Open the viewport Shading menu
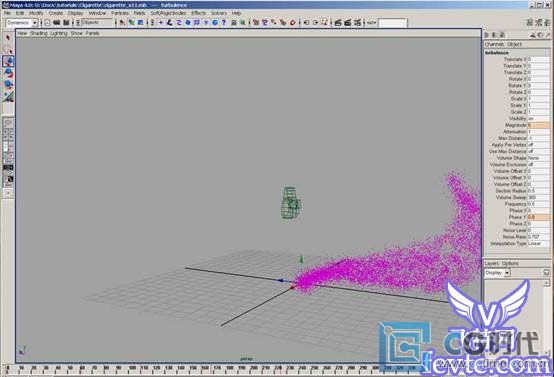The height and width of the screenshot is (377, 554). pyautogui.click(x=39, y=33)
